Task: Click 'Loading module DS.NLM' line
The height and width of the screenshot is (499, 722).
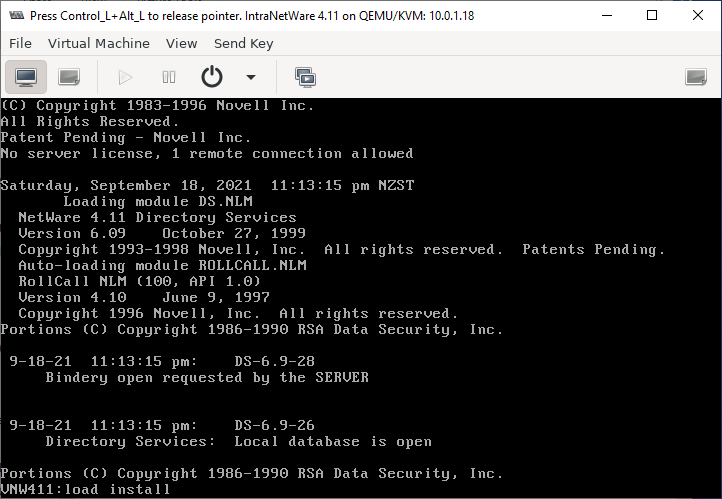Action: [158, 202]
